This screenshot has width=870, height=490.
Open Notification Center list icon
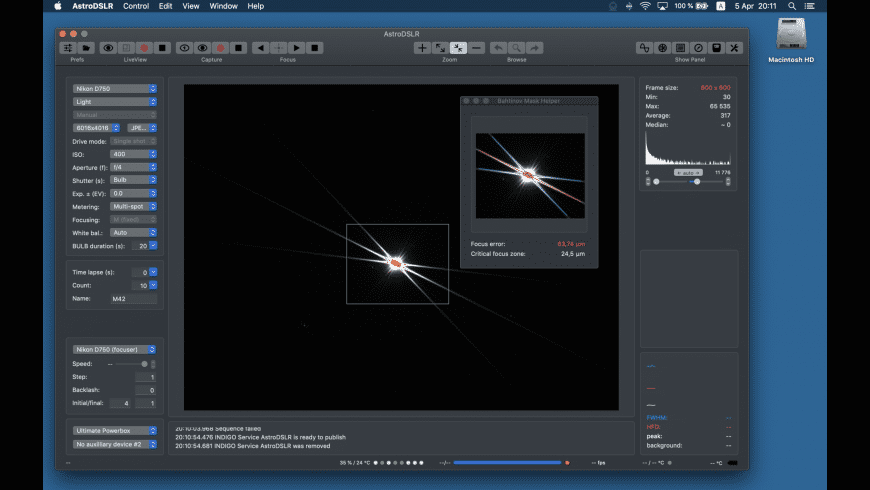pyautogui.click(x=810, y=6)
